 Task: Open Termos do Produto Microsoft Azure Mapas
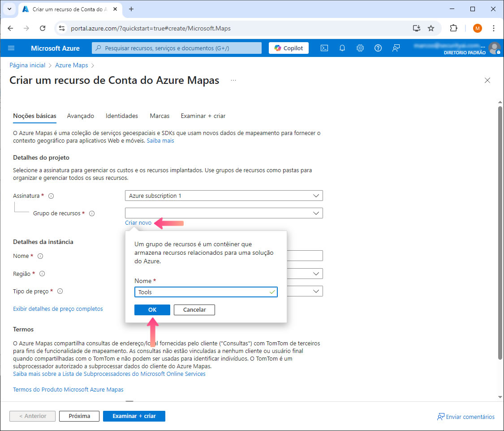[68, 389]
